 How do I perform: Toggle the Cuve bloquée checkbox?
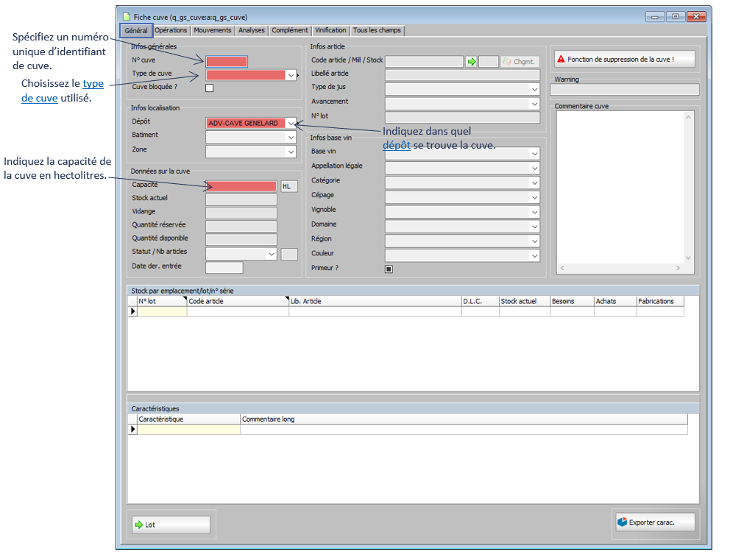tap(210, 88)
